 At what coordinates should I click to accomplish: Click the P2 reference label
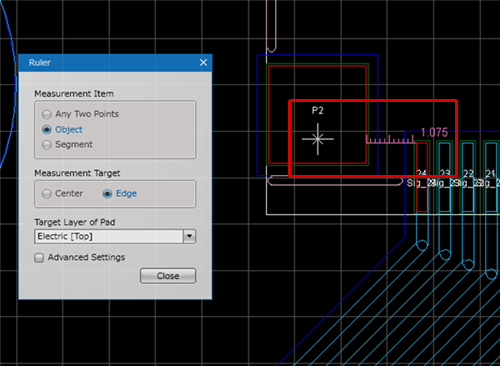tap(318, 111)
